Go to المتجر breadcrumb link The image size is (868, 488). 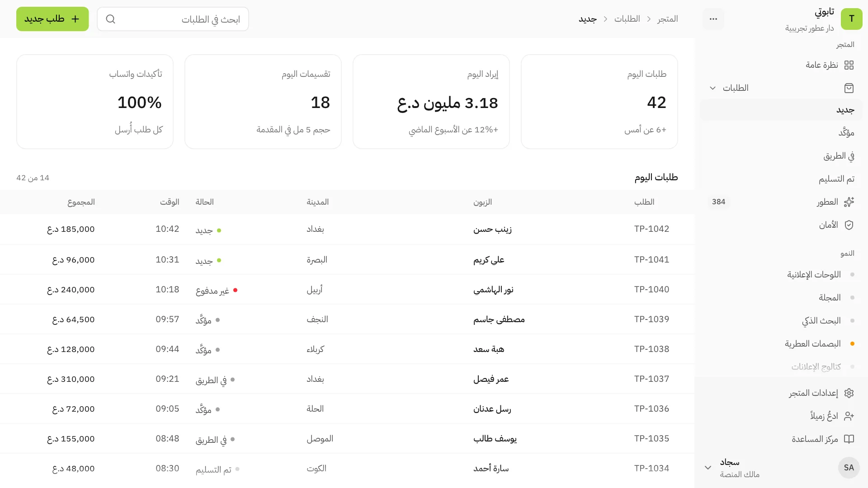point(667,19)
